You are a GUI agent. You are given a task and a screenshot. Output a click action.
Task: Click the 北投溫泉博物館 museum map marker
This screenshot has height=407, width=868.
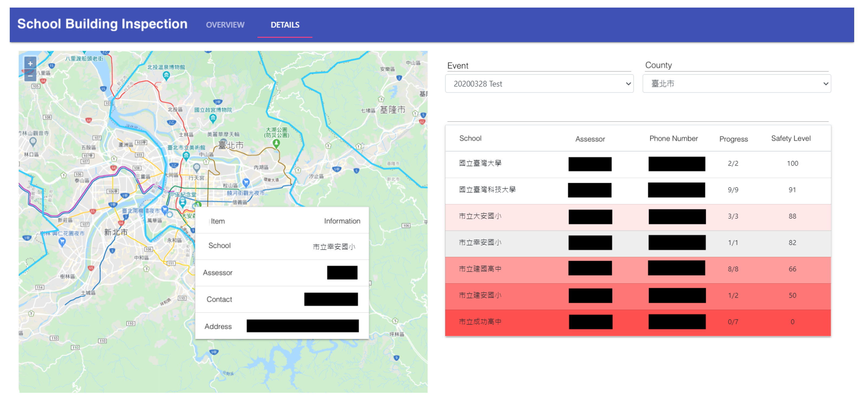[166, 75]
